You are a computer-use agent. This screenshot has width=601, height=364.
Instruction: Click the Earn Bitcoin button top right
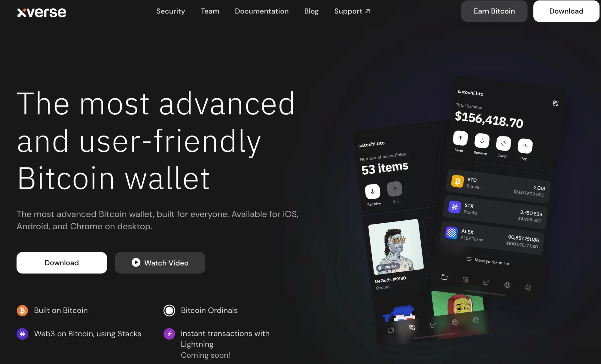(x=494, y=11)
